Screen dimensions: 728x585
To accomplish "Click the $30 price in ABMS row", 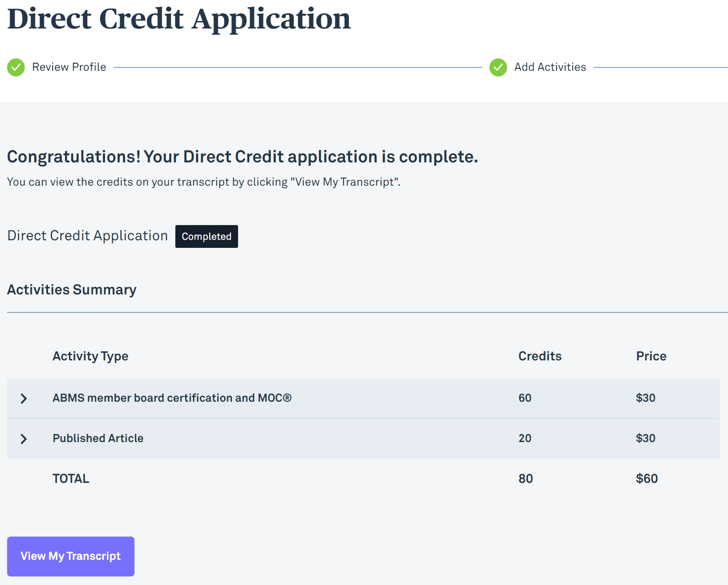I will tap(645, 398).
